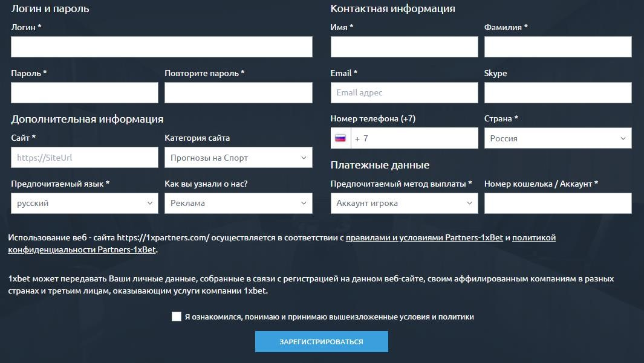
Task: Click into the Пароль field
Action: click(x=85, y=92)
